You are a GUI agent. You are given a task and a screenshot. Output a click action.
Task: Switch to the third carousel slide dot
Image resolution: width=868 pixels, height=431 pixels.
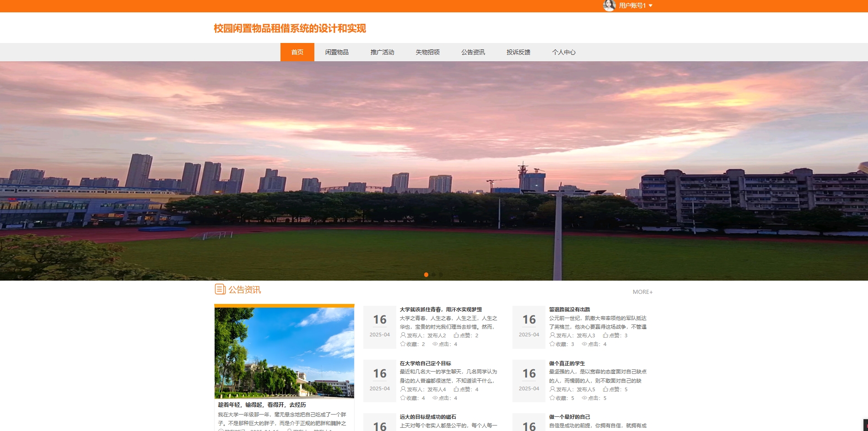pyautogui.click(x=441, y=275)
